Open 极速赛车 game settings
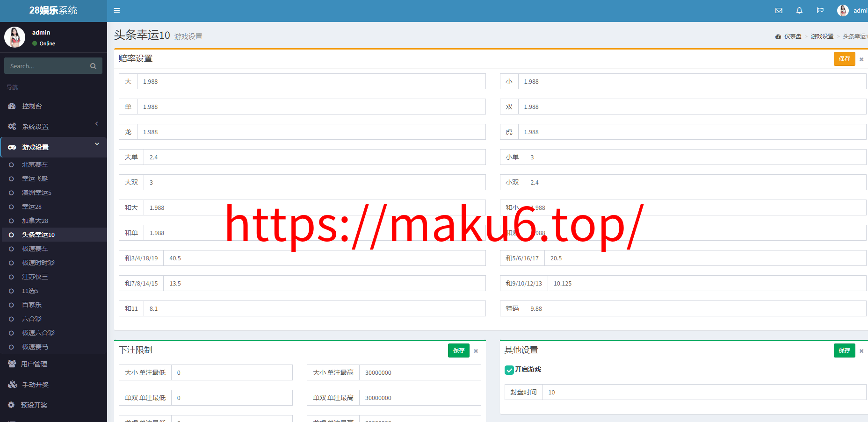The width and height of the screenshot is (868, 422). coord(35,249)
